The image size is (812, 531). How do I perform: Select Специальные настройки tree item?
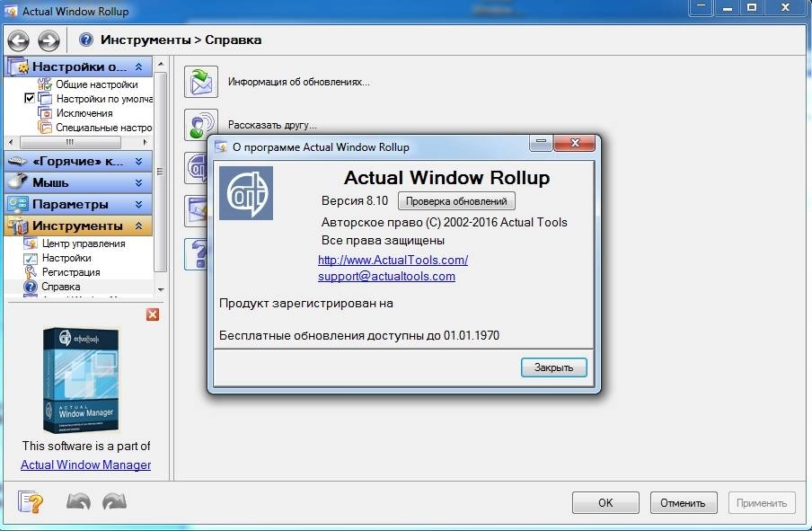point(103,128)
